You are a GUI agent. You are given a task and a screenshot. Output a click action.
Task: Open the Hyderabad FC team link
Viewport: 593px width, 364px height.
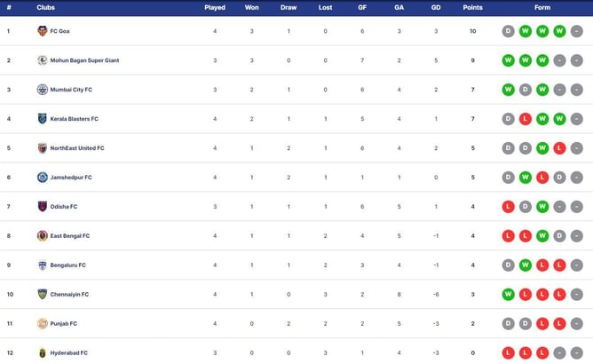pos(68,353)
